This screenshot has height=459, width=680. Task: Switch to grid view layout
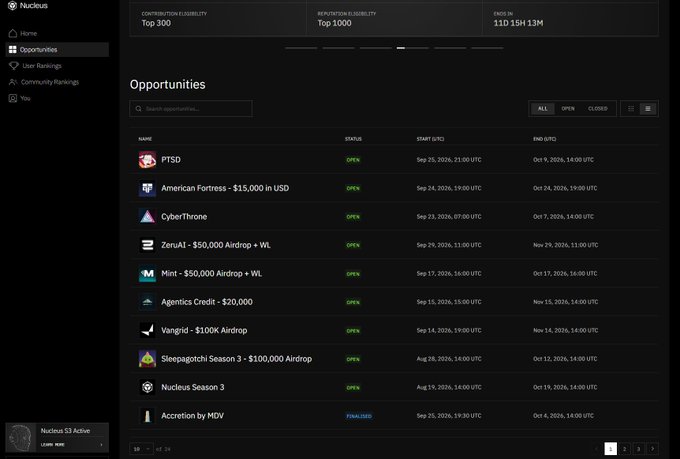coord(631,108)
